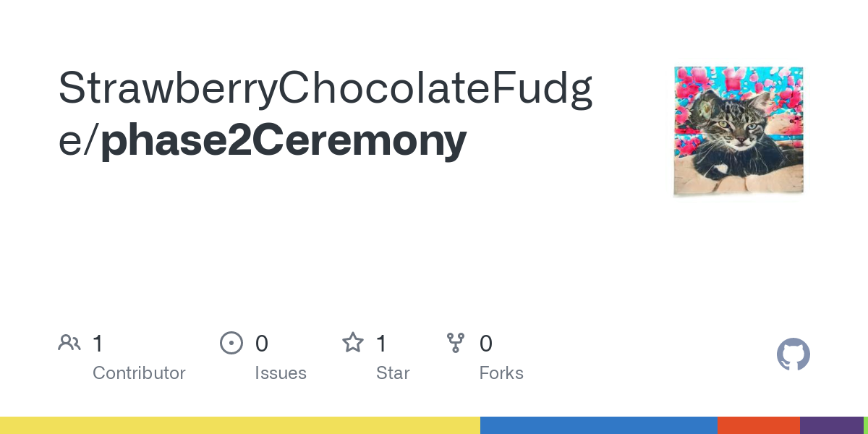868x434 pixels.
Task: Click the star count number 1
Action: coord(381,344)
